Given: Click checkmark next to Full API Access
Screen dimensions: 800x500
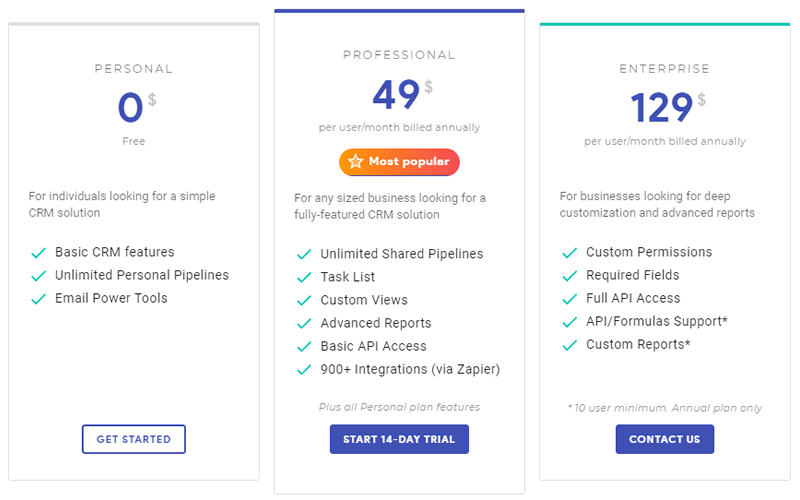Looking at the screenshot, I should 570,299.
